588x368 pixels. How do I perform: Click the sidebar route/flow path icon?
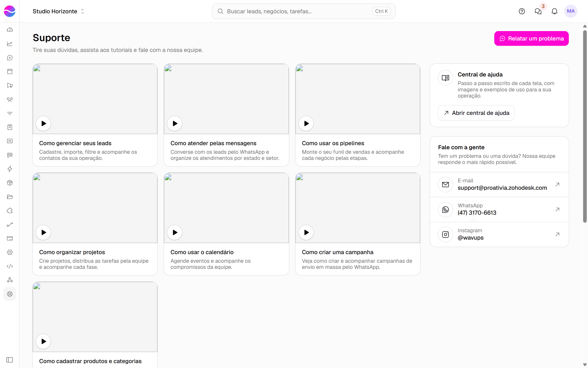pyautogui.click(x=10, y=224)
